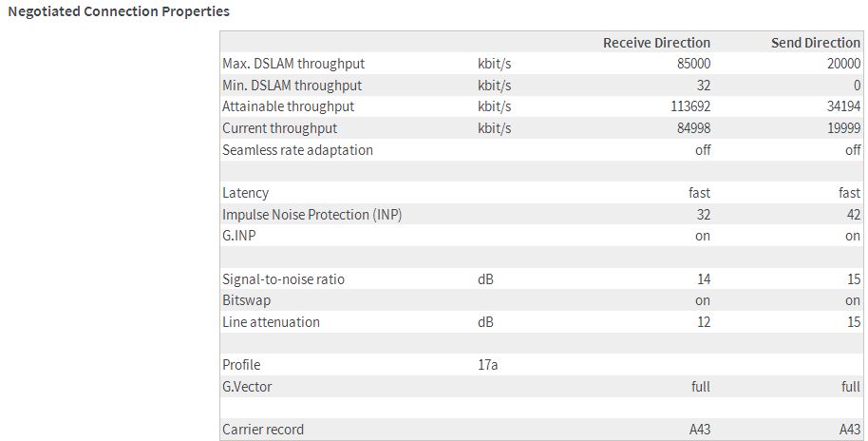The width and height of the screenshot is (868, 441).
Task: Click the Seamless rate adaptation label
Action: (297, 150)
